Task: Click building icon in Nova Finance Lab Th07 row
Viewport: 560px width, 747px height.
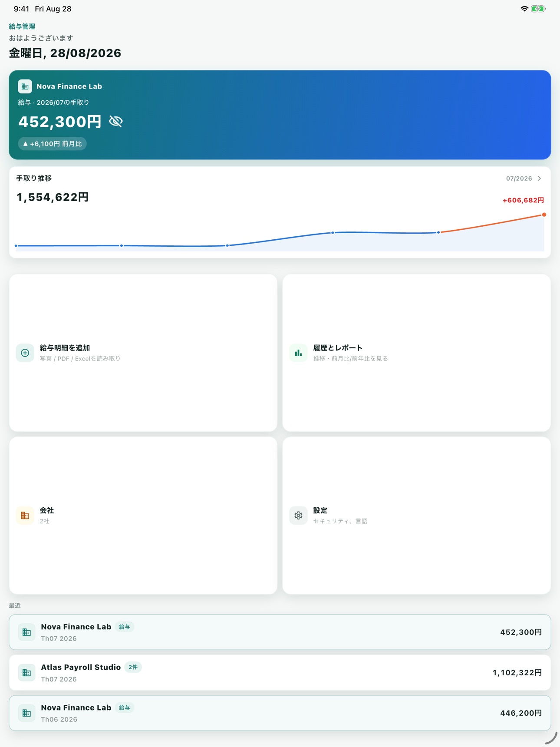Action: pos(26,632)
